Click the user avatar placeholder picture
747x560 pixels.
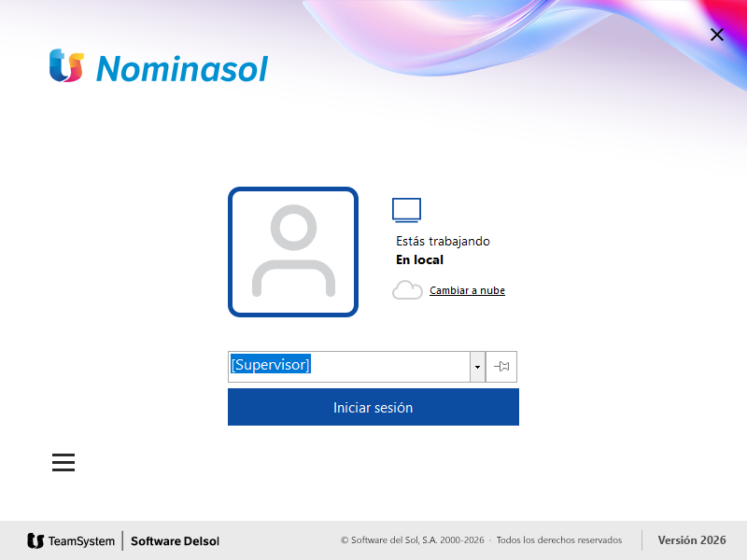[293, 252]
